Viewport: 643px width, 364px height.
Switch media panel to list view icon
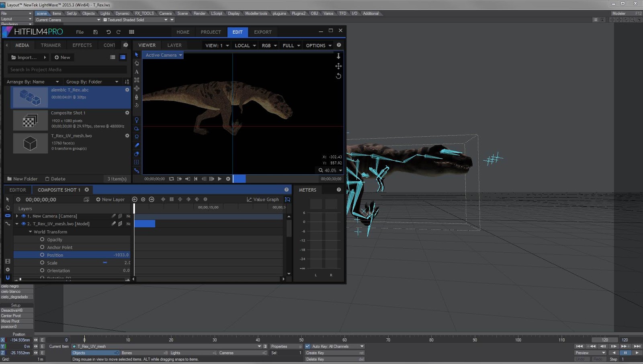point(112,57)
